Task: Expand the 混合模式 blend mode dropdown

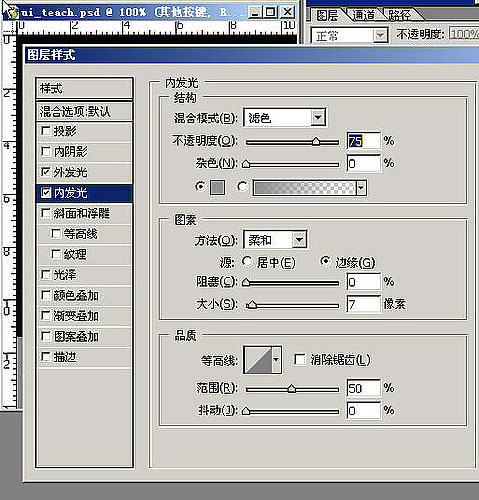Action: (318, 117)
